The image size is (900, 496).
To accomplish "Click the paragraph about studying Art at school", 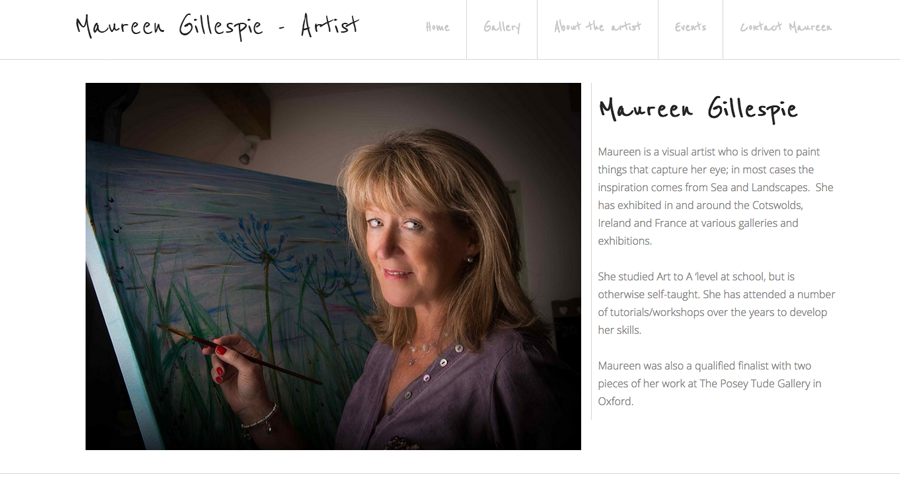I will pos(716,303).
